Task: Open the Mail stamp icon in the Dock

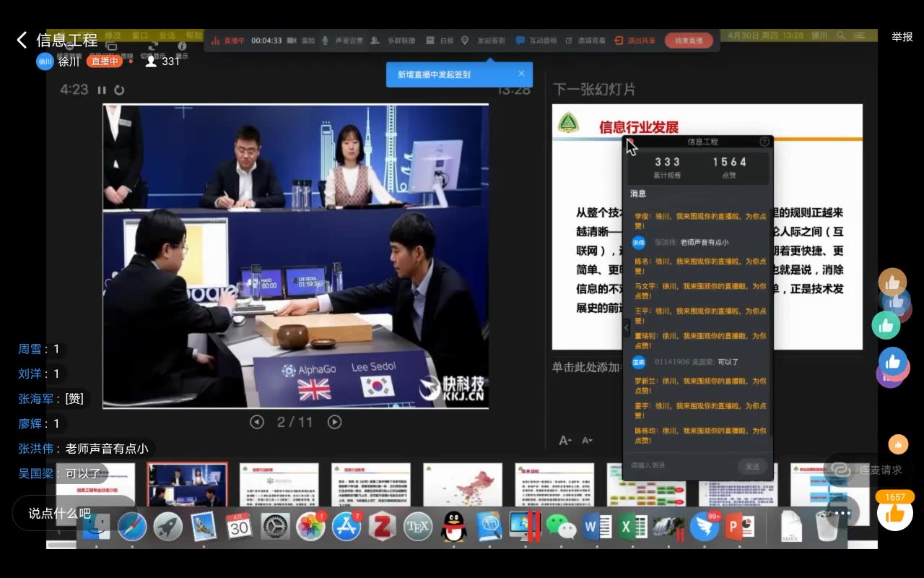Action: pos(204,527)
